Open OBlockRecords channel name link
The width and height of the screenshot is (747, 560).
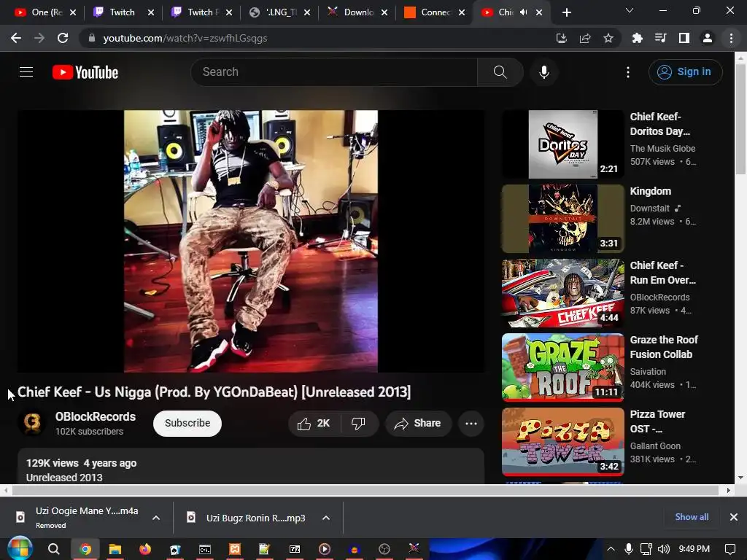(96, 416)
